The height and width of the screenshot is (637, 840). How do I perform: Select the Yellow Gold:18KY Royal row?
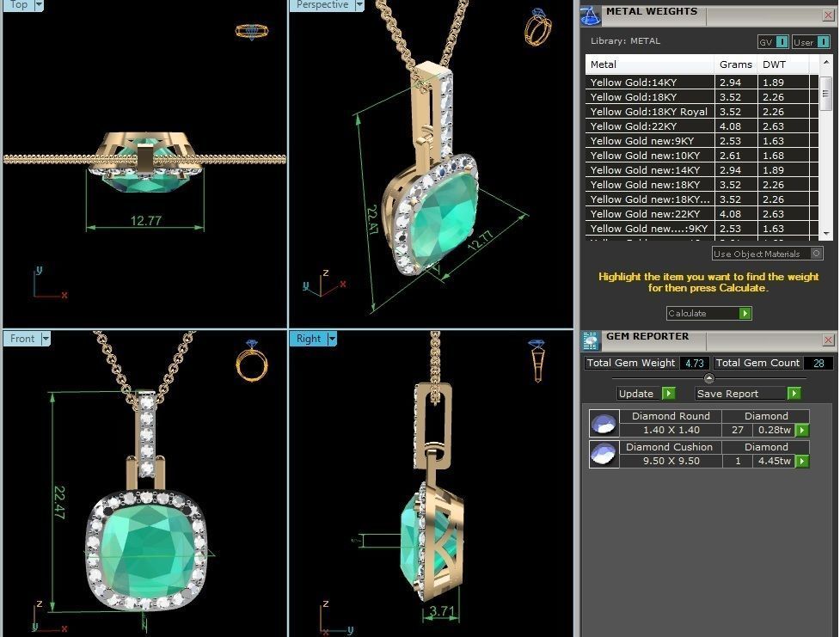pyautogui.click(x=702, y=112)
